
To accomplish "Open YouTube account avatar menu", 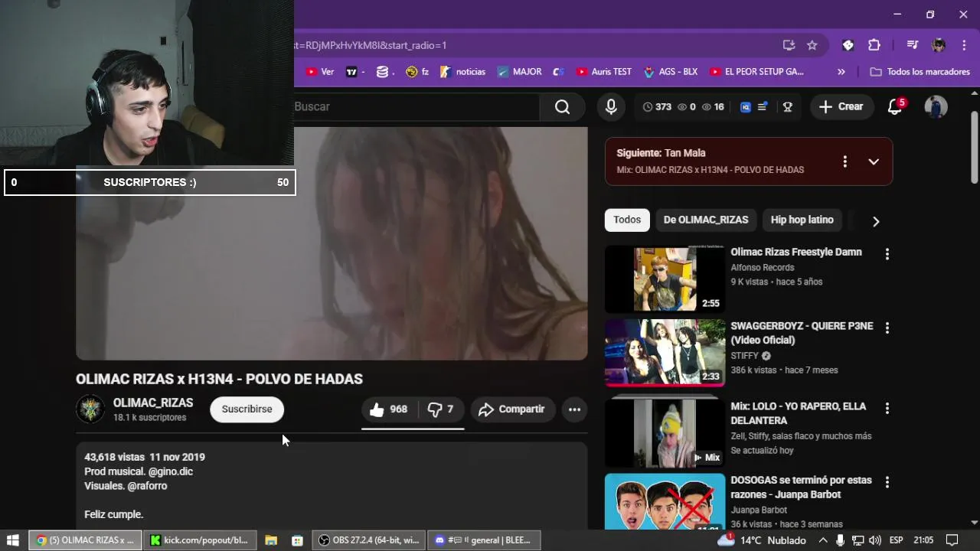I will 936,107.
